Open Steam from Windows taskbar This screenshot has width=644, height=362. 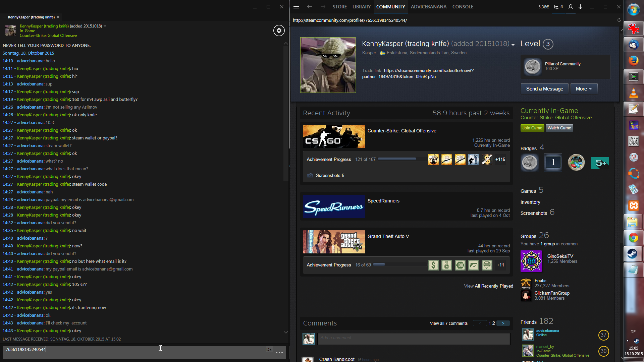[633, 254]
